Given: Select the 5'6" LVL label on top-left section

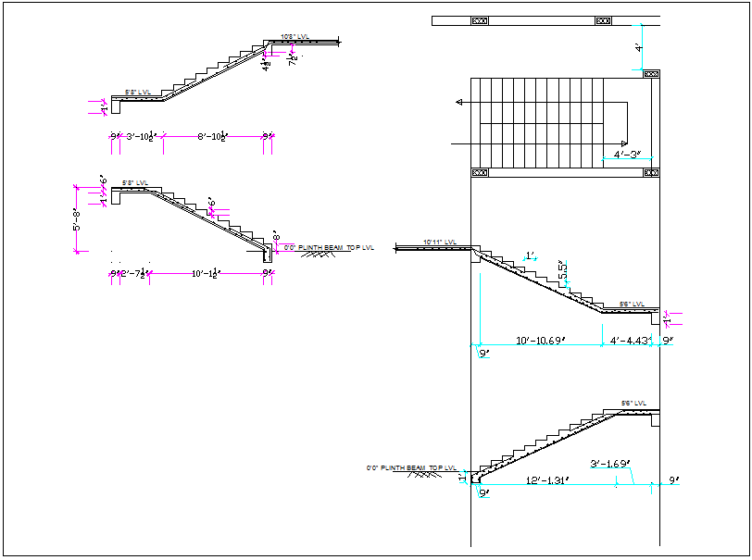Looking at the screenshot, I should click(x=137, y=91).
